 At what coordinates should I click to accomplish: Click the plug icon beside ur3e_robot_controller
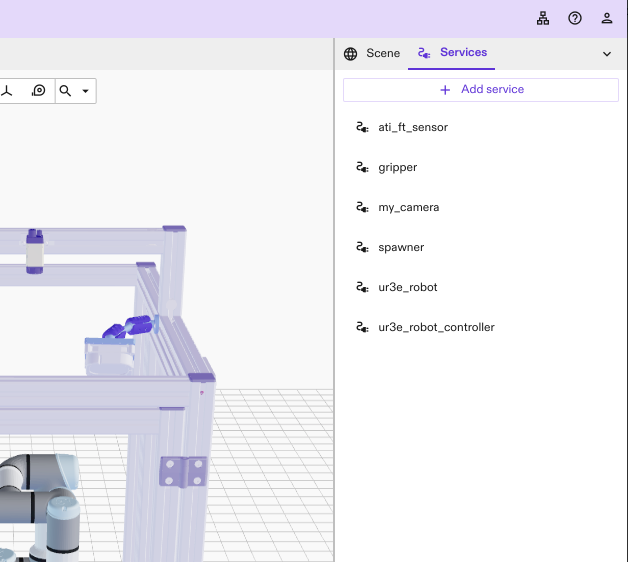point(362,327)
